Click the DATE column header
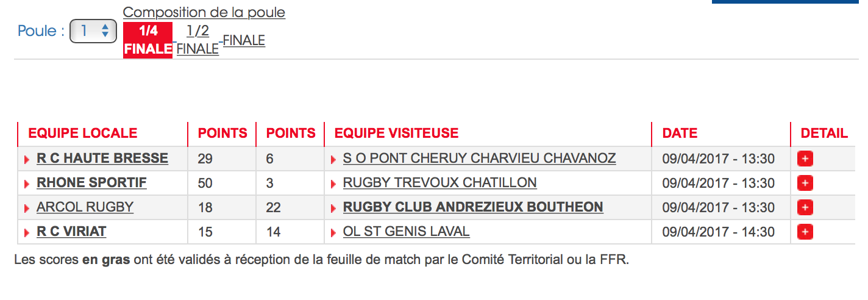Image resolution: width=868 pixels, height=300 pixels. [x=680, y=133]
